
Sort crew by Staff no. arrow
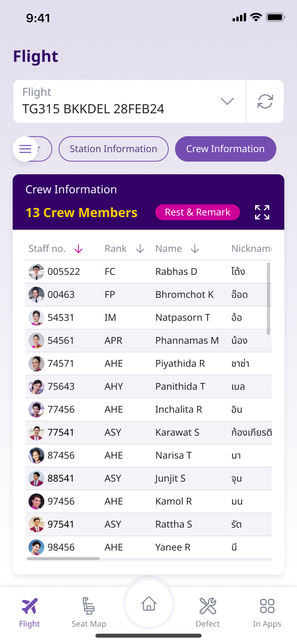(78, 249)
